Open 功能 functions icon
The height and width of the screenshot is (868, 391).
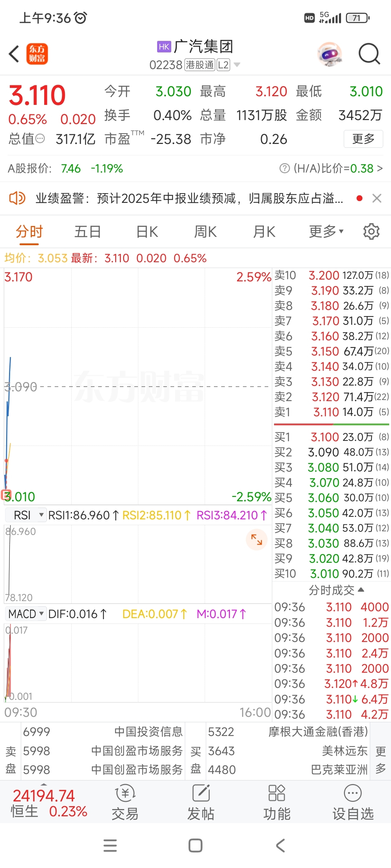click(x=277, y=802)
